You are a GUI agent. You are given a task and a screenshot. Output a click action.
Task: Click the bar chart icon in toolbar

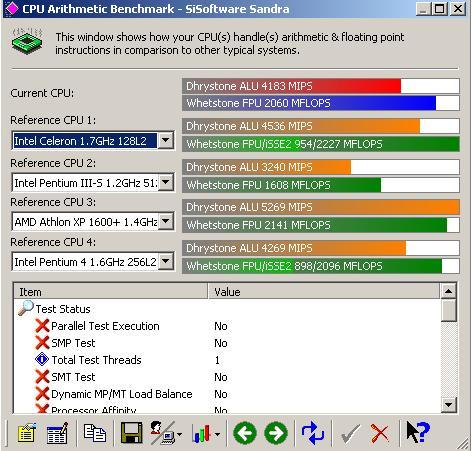pyautogui.click(x=202, y=434)
